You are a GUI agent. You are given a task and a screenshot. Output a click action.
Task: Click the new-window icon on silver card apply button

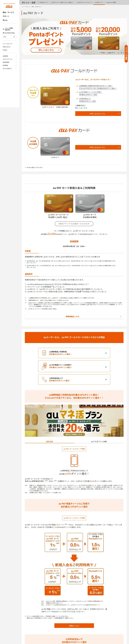[119, 147]
